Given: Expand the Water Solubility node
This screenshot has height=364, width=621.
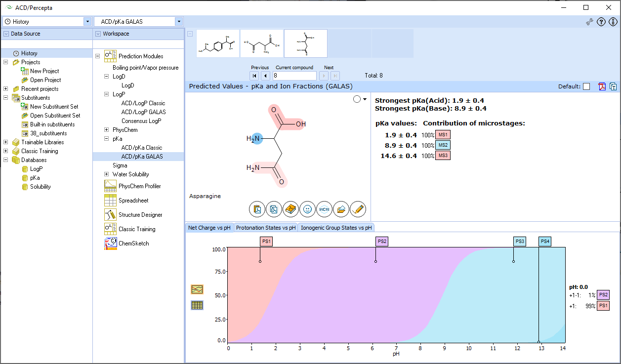Looking at the screenshot, I should point(107,174).
